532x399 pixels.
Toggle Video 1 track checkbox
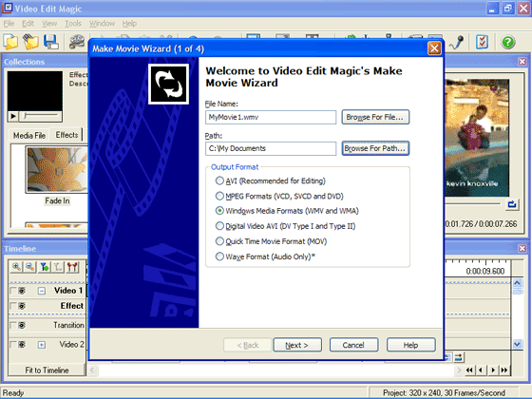coord(13,291)
